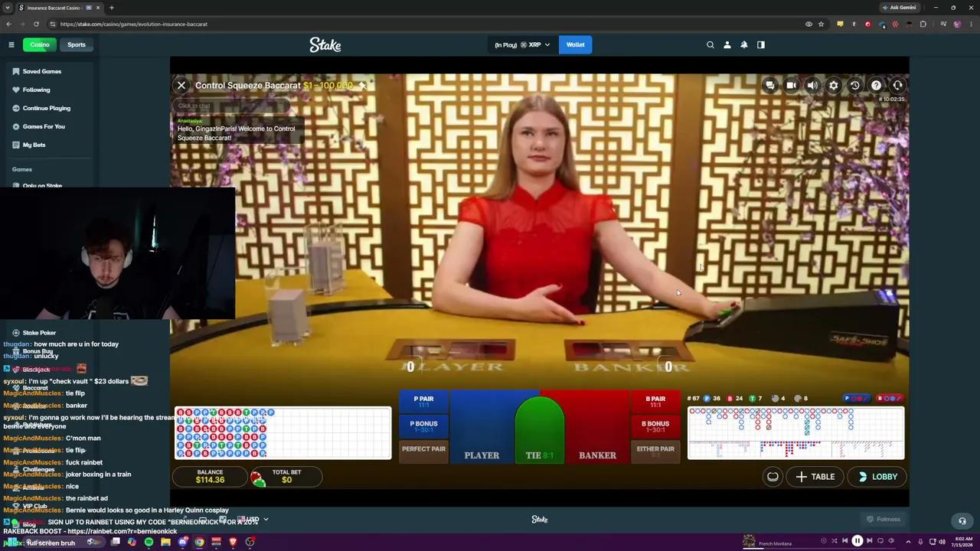Open the game settings gear

coord(834,86)
